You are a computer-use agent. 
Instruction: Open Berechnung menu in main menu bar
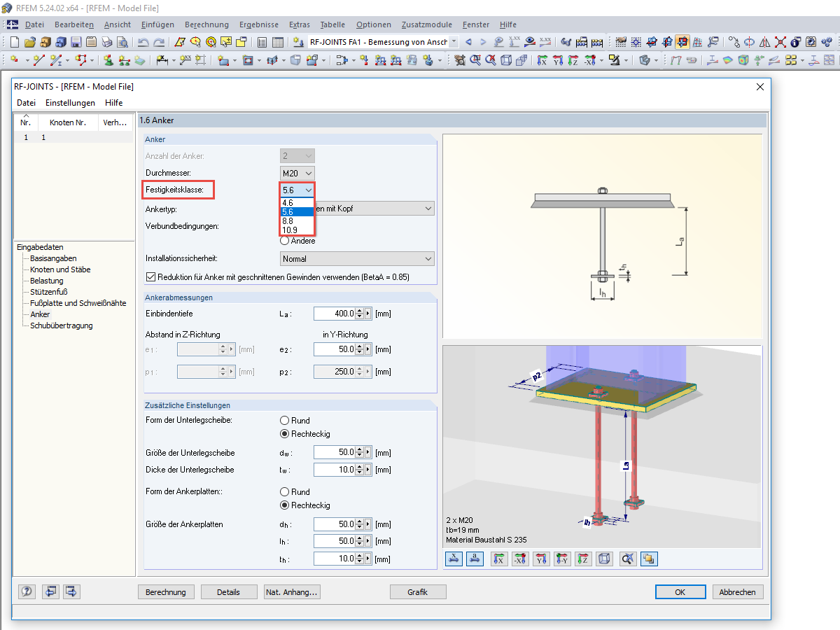pos(208,24)
